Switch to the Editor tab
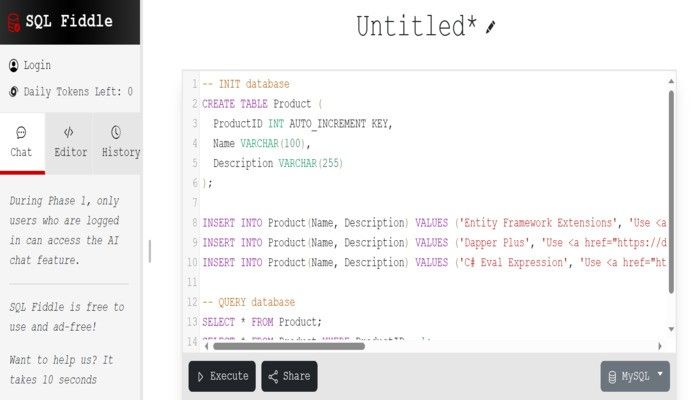Viewport: 700px width, 400px height. pyautogui.click(x=69, y=143)
